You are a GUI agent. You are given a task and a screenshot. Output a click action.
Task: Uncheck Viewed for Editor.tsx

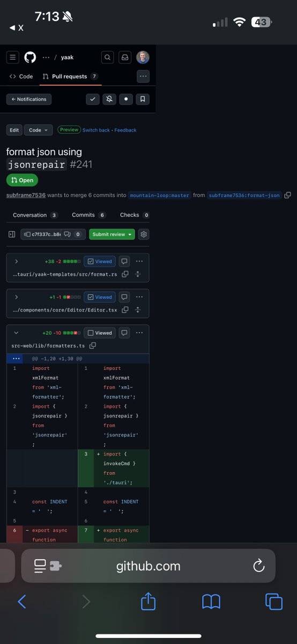(100, 297)
